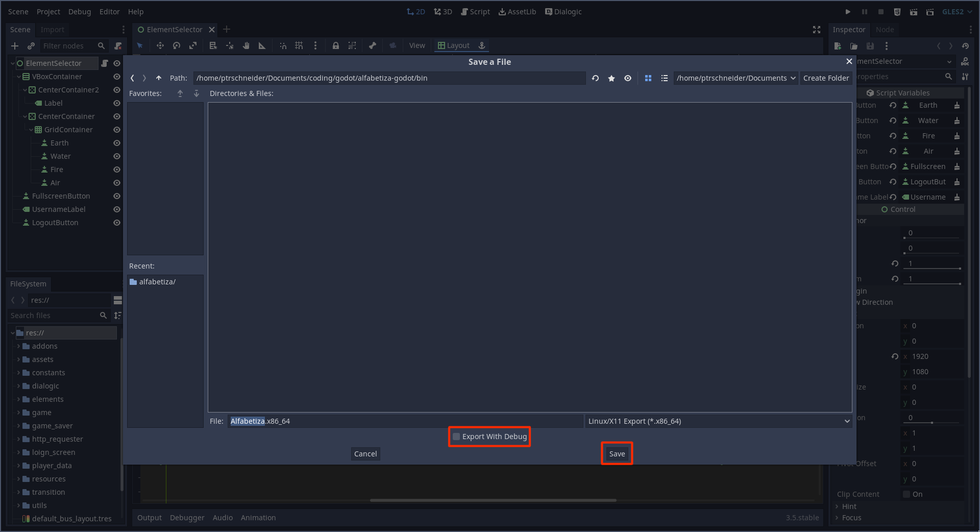Image resolution: width=980 pixels, height=532 pixels.
Task: Open the Project menu
Action: coord(48,12)
